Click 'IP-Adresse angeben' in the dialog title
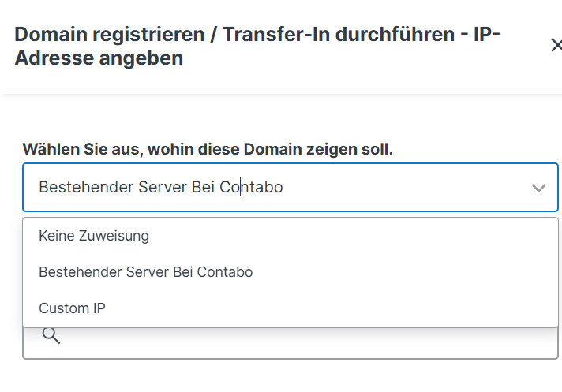562x392 pixels. (x=99, y=58)
